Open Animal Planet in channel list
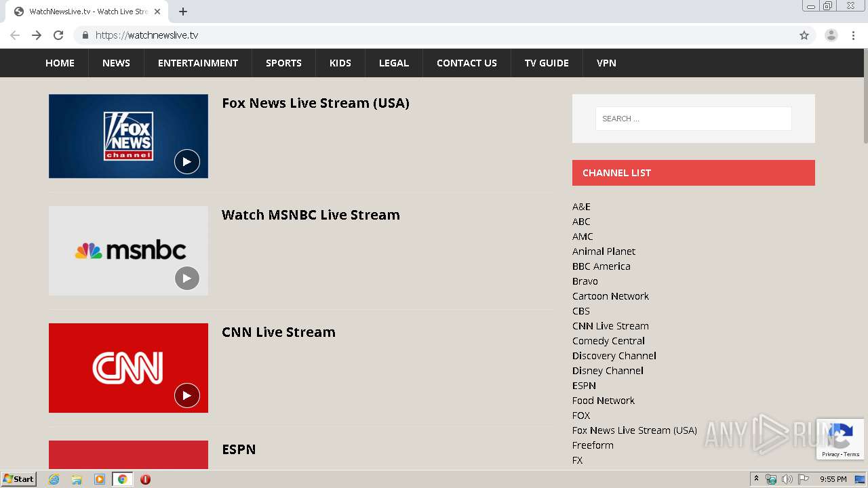This screenshot has height=488, width=868. point(604,251)
